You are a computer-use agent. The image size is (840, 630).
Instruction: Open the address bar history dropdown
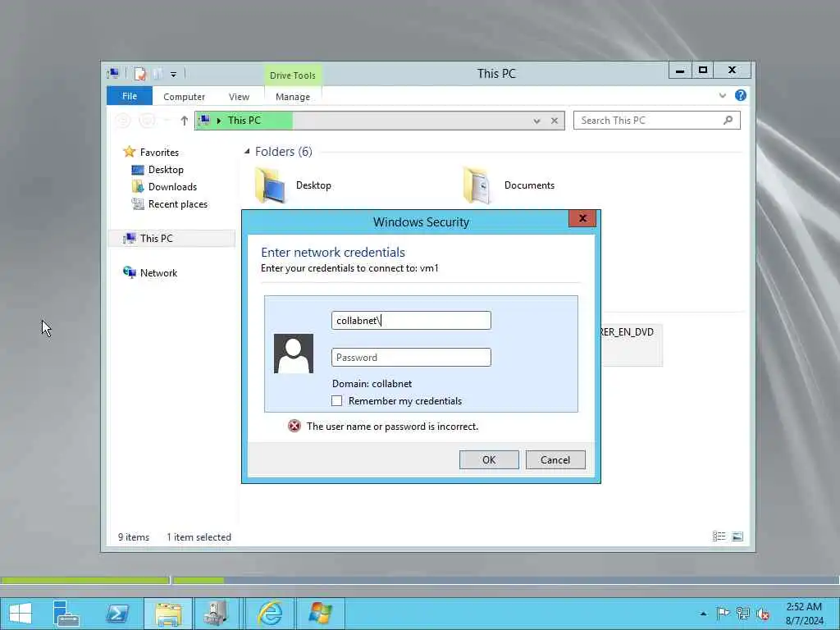[536, 121]
